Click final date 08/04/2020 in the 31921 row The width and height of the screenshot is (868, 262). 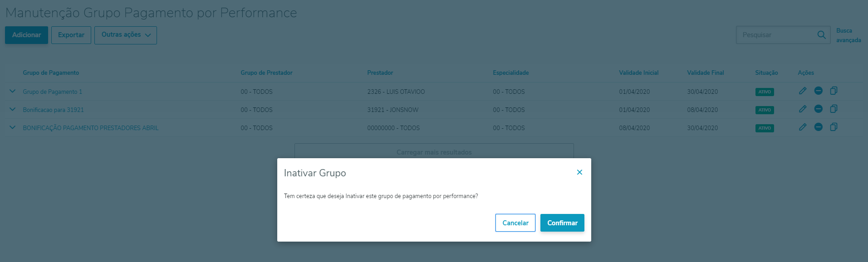pos(702,110)
